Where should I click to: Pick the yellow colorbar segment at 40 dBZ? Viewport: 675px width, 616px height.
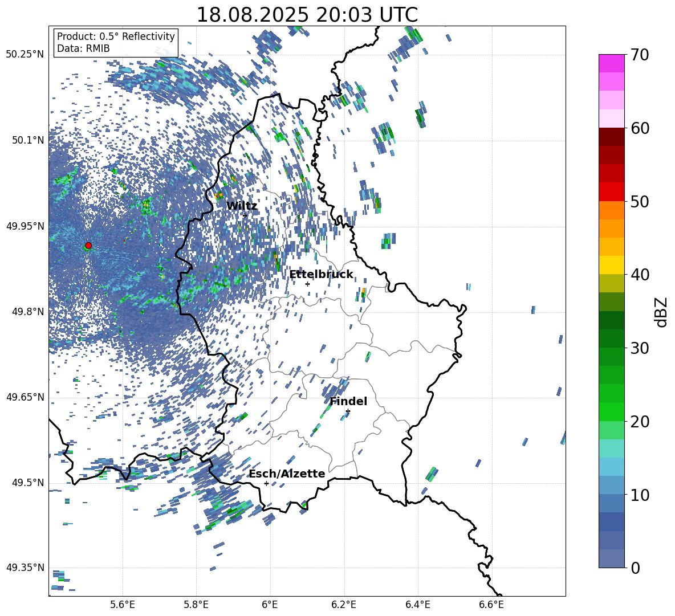pyautogui.click(x=612, y=266)
